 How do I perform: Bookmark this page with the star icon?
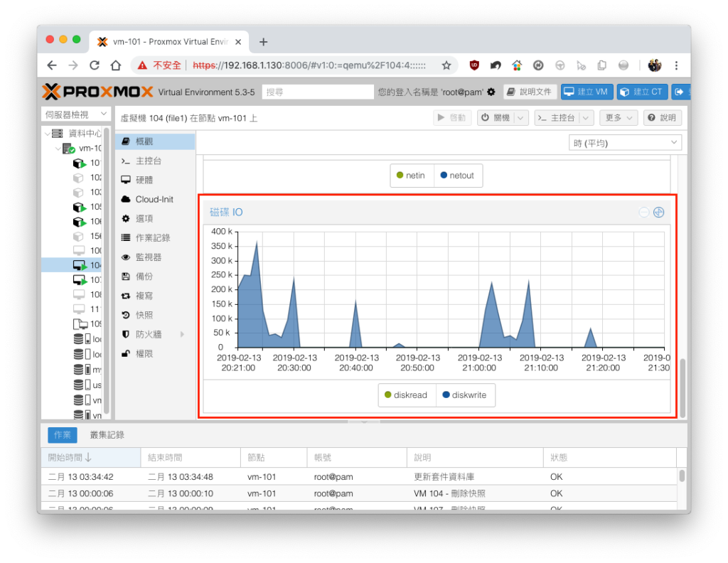[446, 65]
